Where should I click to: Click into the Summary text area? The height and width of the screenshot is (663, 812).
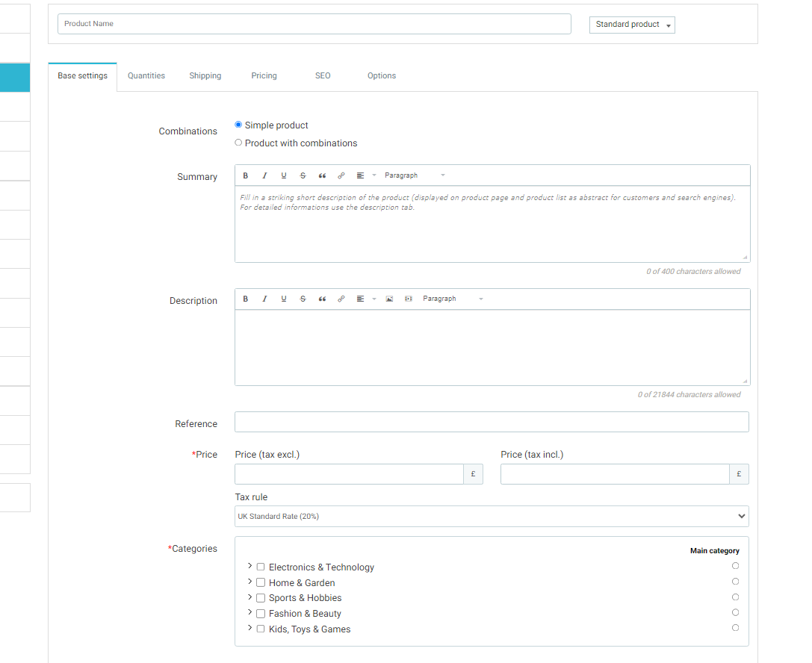(492, 223)
